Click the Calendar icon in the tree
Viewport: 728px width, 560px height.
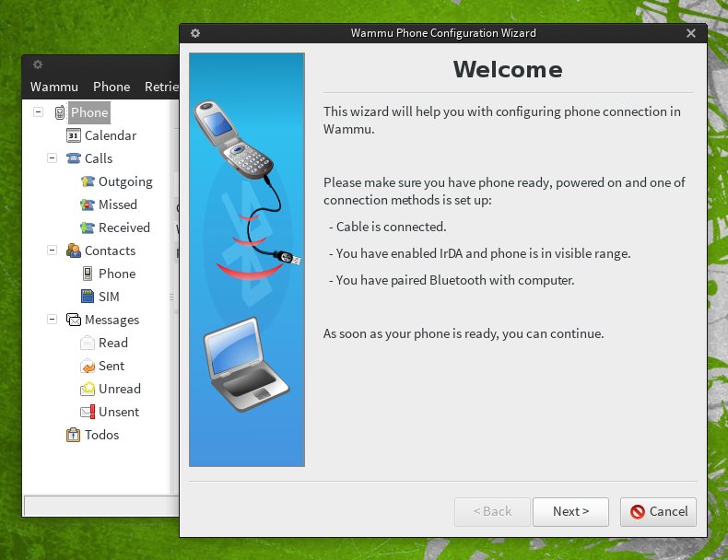(x=74, y=135)
